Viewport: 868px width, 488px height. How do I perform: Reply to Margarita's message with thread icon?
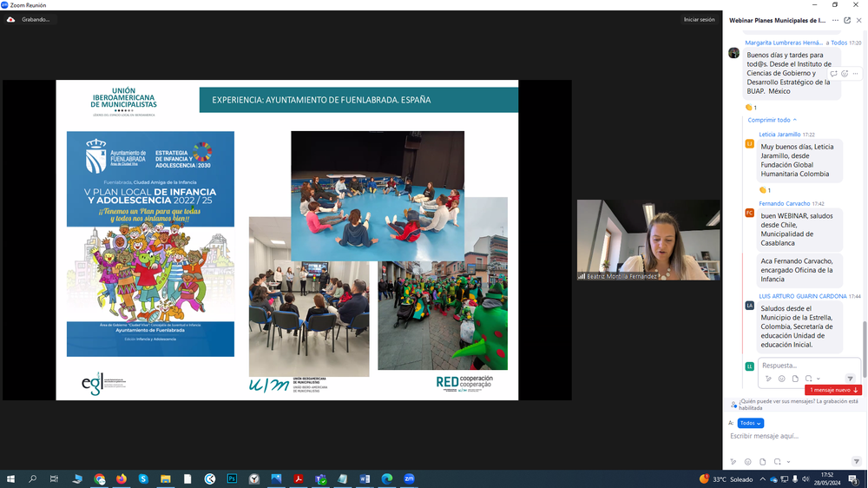click(x=833, y=74)
